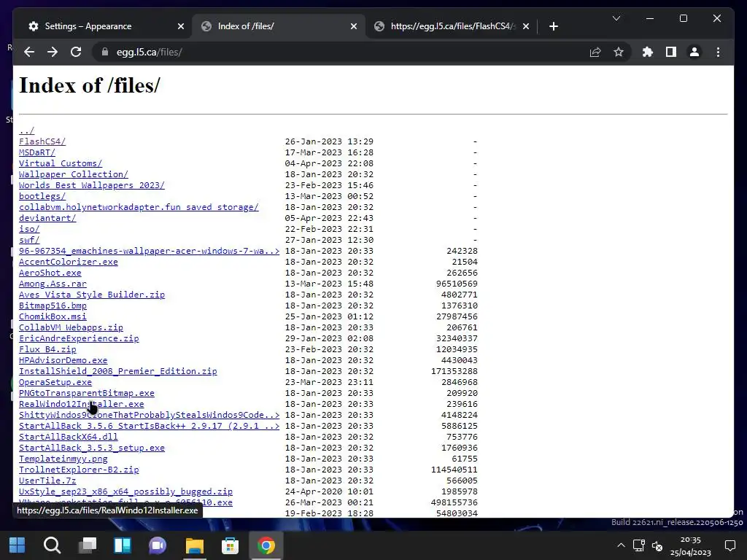Open Task View on the taskbar

pyautogui.click(x=88, y=545)
